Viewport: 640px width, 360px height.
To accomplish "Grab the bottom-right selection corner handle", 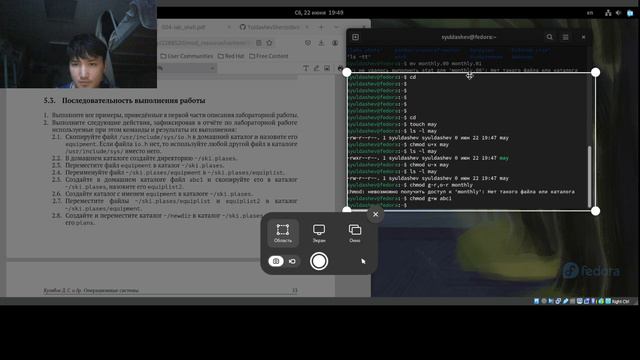I will click(596, 211).
